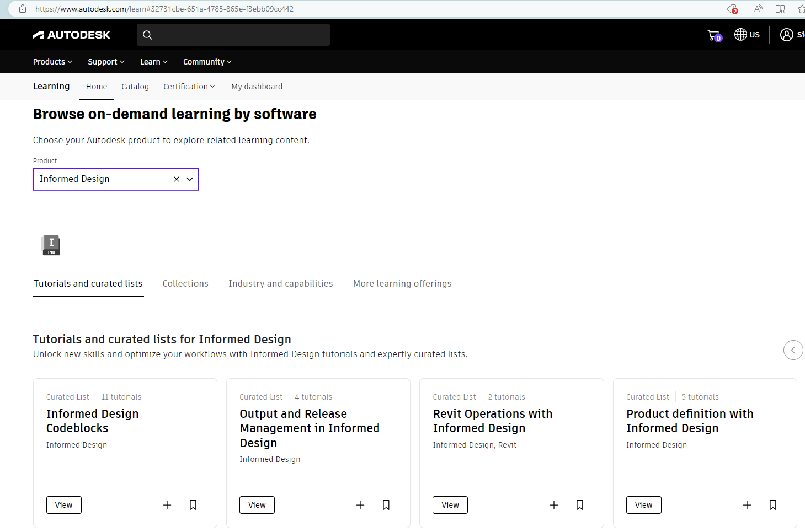Switch to the Collections tab
Image resolution: width=805 pixels, height=532 pixels.
[x=185, y=283]
